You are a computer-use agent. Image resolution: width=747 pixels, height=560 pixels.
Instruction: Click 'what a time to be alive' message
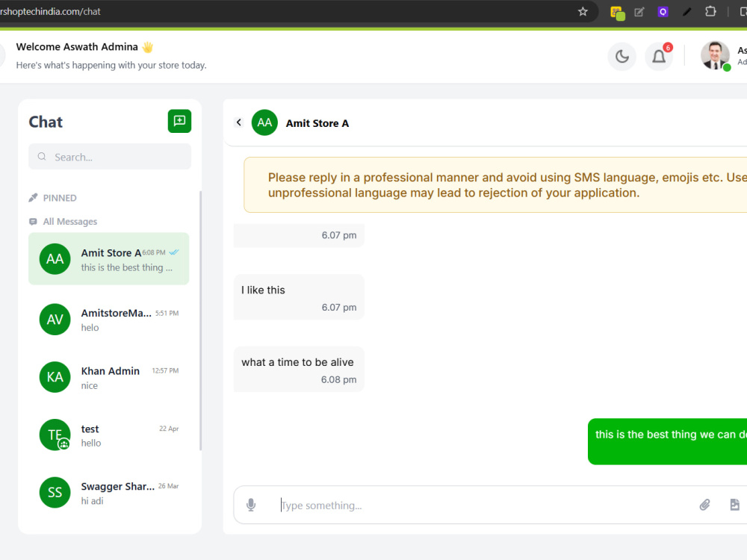point(299,370)
